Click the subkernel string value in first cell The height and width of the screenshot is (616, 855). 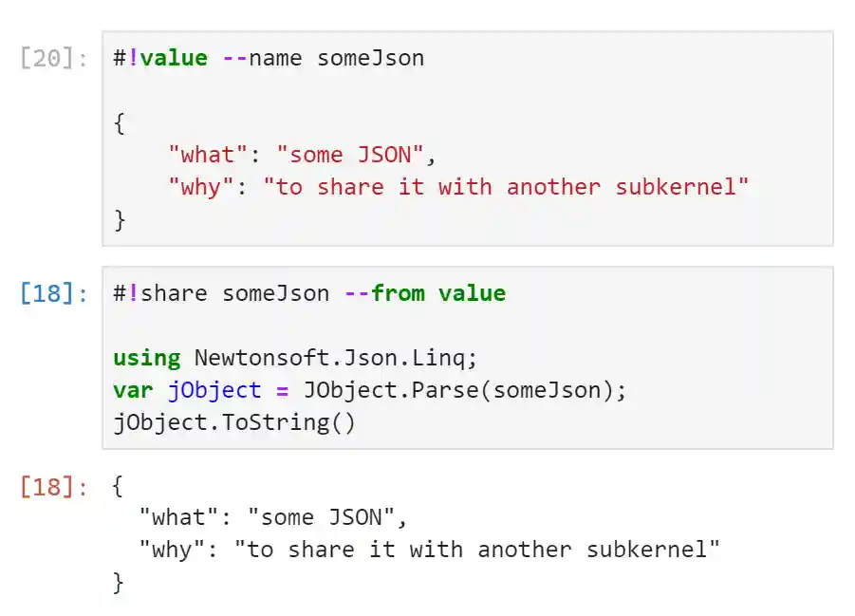[x=506, y=187]
